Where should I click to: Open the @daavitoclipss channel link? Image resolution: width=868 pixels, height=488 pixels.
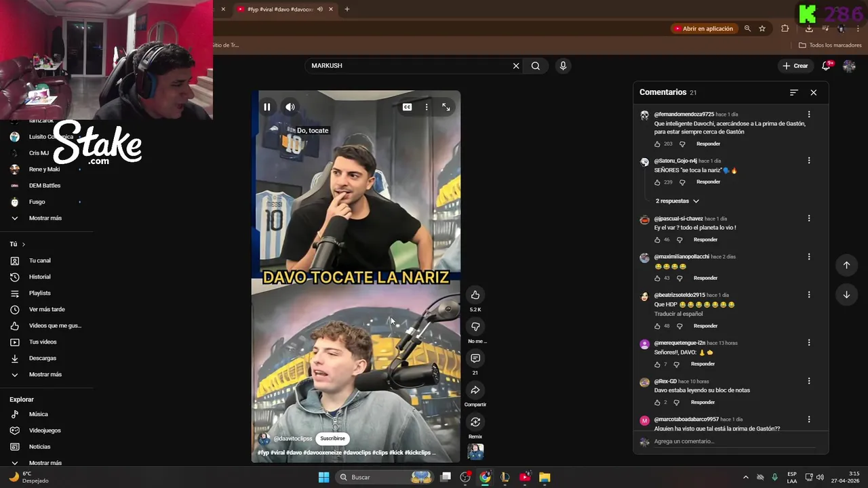(x=293, y=439)
